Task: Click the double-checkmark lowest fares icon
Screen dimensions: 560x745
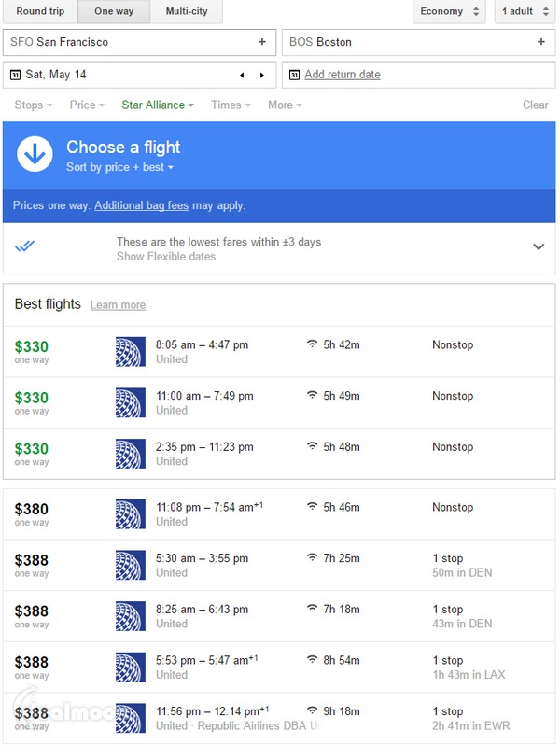Action: click(25, 246)
